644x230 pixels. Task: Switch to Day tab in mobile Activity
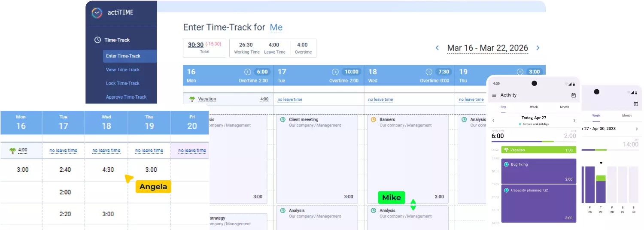(x=503, y=107)
